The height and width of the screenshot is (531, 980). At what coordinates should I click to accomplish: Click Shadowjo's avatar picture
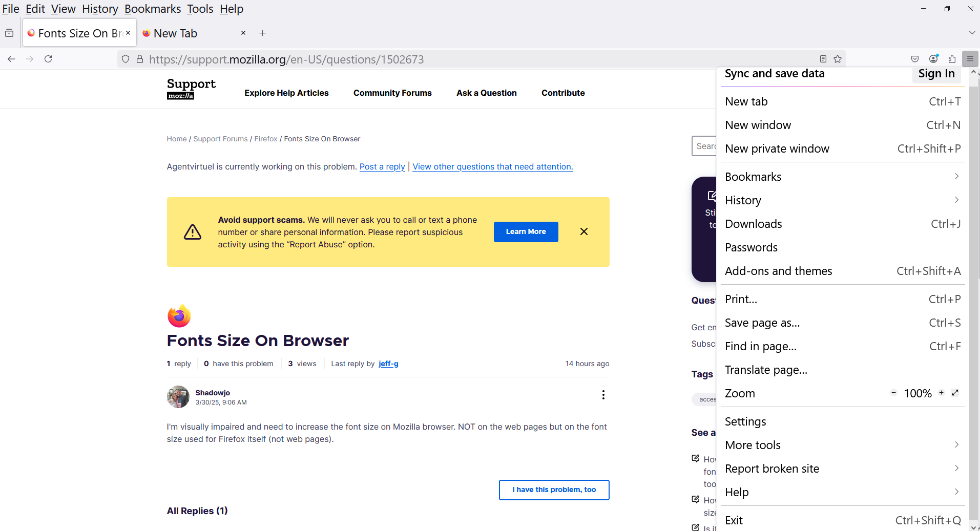[x=178, y=397]
